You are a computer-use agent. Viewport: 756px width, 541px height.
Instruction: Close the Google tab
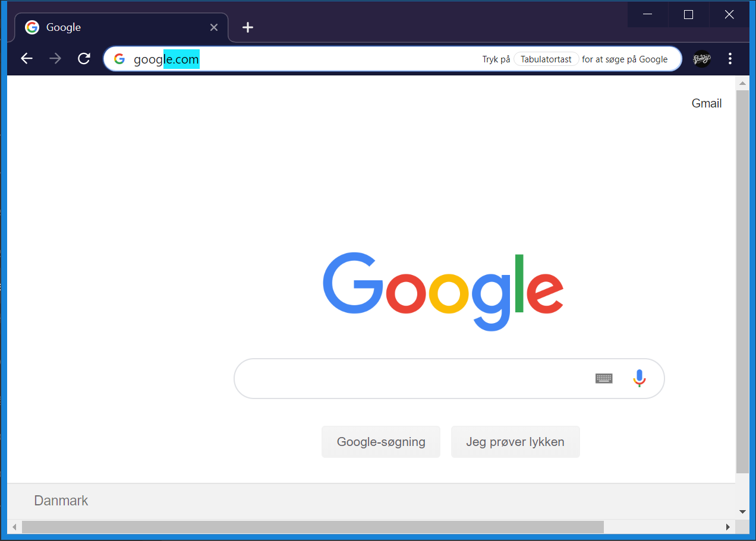click(214, 27)
